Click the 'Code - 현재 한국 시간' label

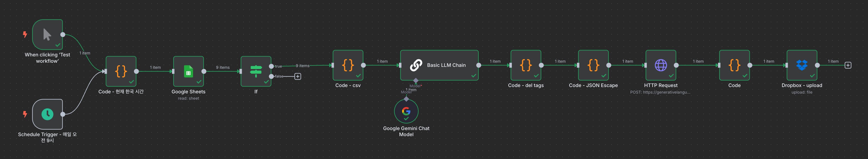tap(121, 92)
